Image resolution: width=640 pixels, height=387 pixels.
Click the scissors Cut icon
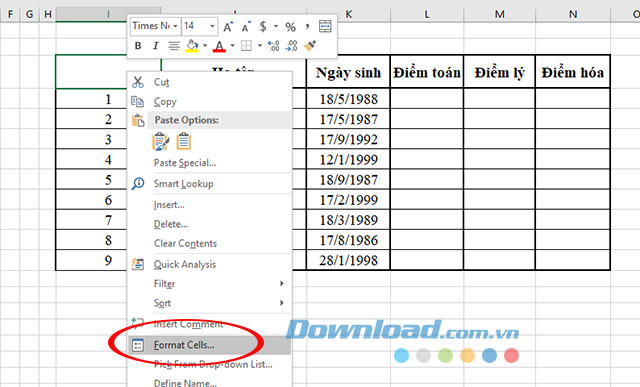click(x=138, y=82)
